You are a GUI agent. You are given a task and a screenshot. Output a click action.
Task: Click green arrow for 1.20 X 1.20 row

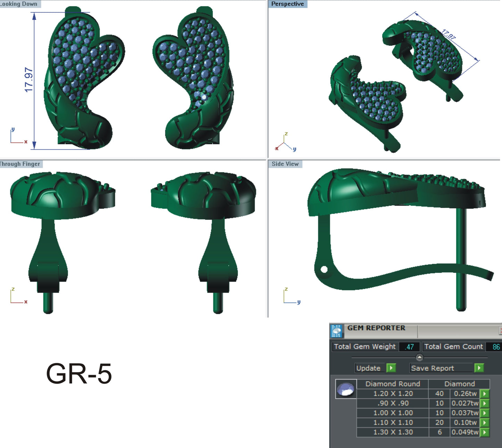coord(485,393)
